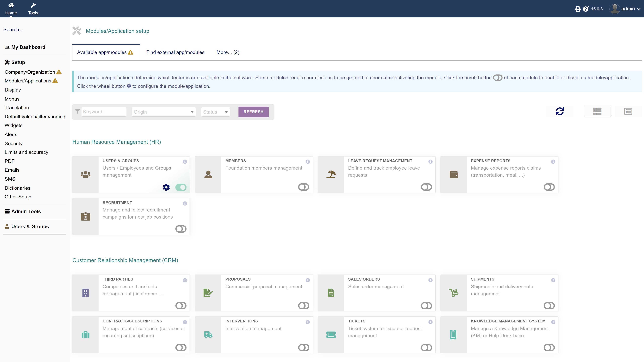The height and width of the screenshot is (362, 644).
Task: Enable the Third Parties module
Action: [x=181, y=306]
